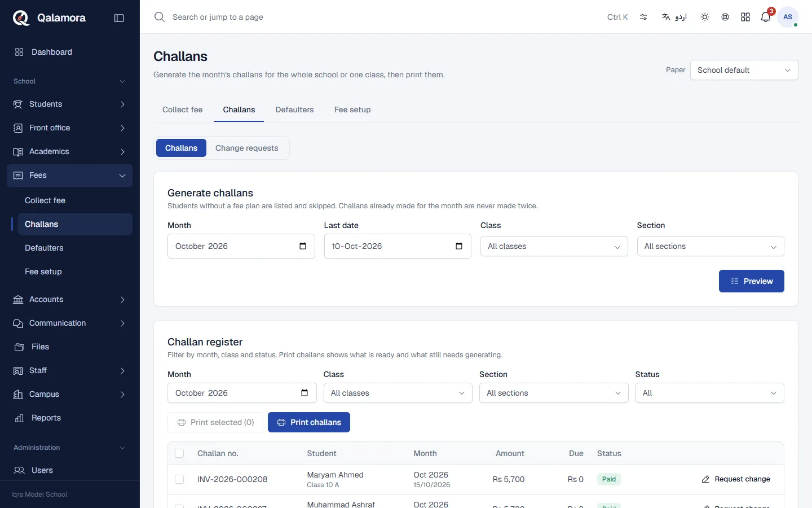812x508 pixels.
Task: Open calendar picker in Challan register Month field
Action: 304,393
